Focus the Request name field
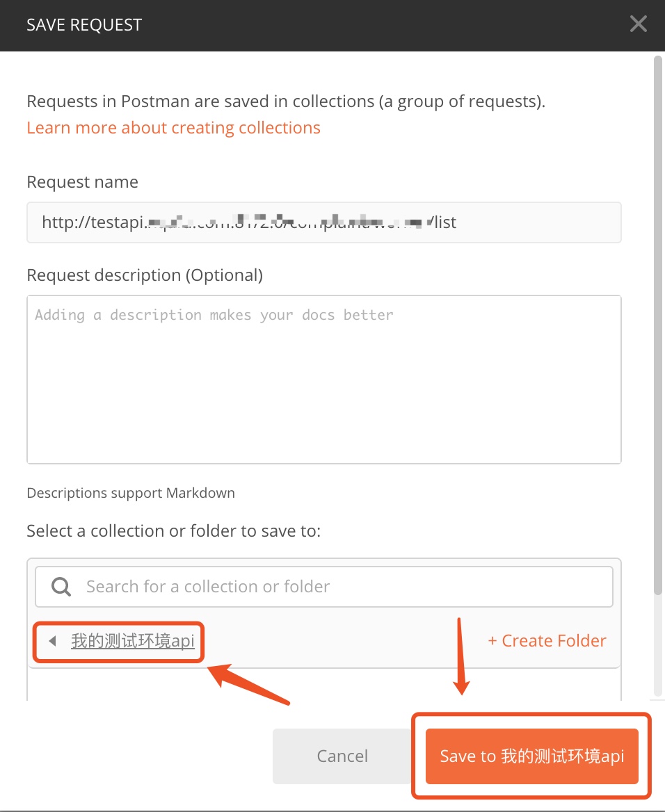 coord(324,222)
